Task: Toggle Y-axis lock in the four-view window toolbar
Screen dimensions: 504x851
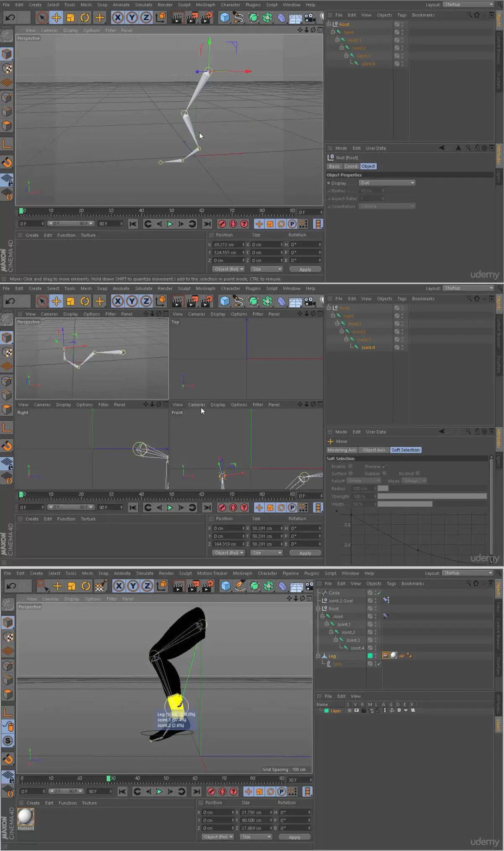Action: (132, 301)
